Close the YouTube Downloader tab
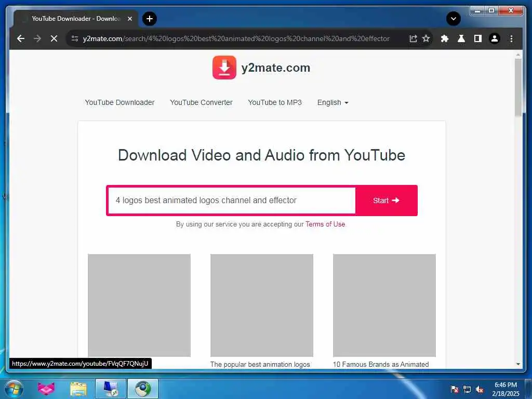 click(x=129, y=19)
